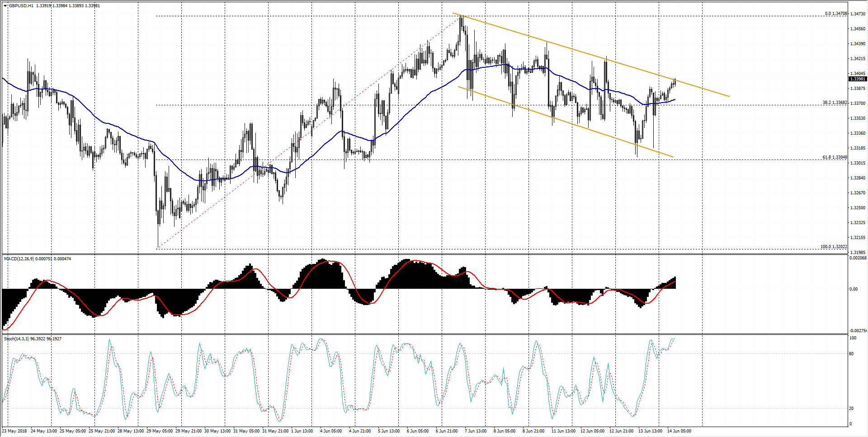Select the black current price tag 1.33981
The image size is (868, 437).
tap(858, 79)
